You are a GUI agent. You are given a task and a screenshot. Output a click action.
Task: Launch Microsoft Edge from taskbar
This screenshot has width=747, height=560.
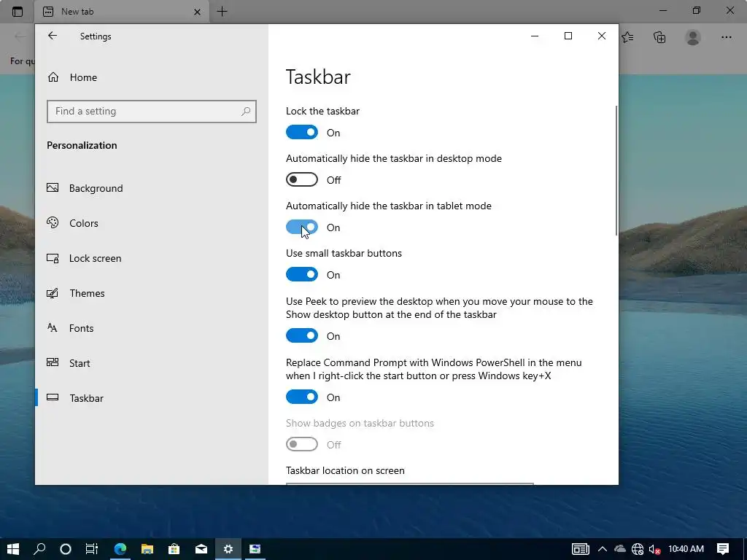click(x=120, y=549)
